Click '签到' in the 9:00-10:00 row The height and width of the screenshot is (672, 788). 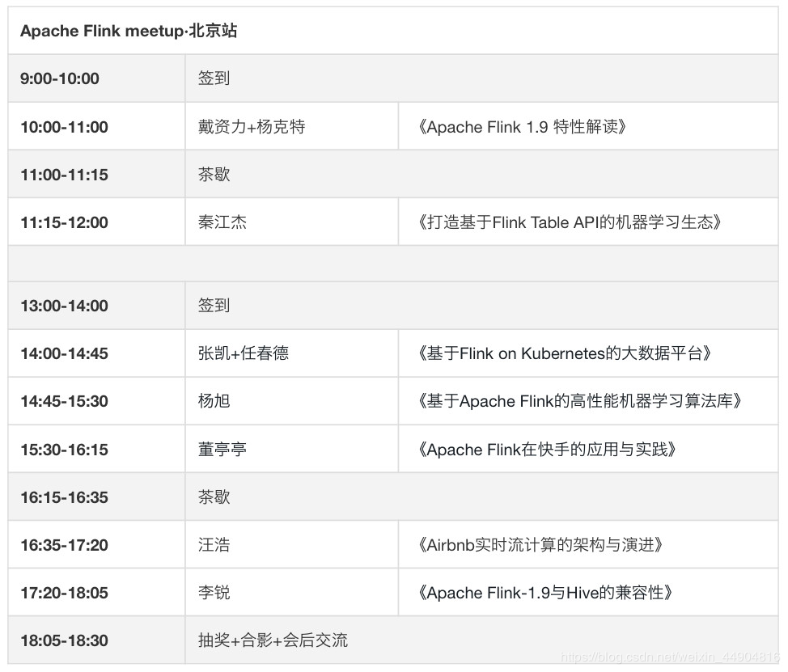point(214,78)
